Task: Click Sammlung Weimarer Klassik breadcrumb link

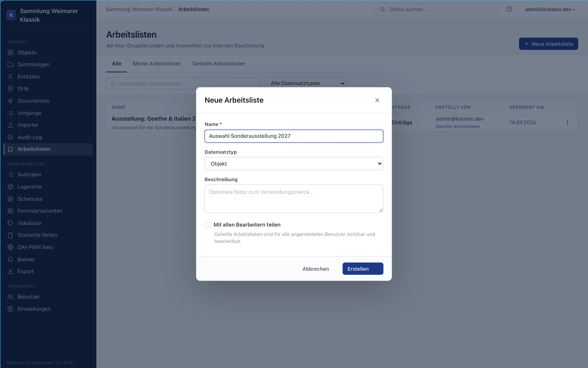Action: pyautogui.click(x=138, y=9)
